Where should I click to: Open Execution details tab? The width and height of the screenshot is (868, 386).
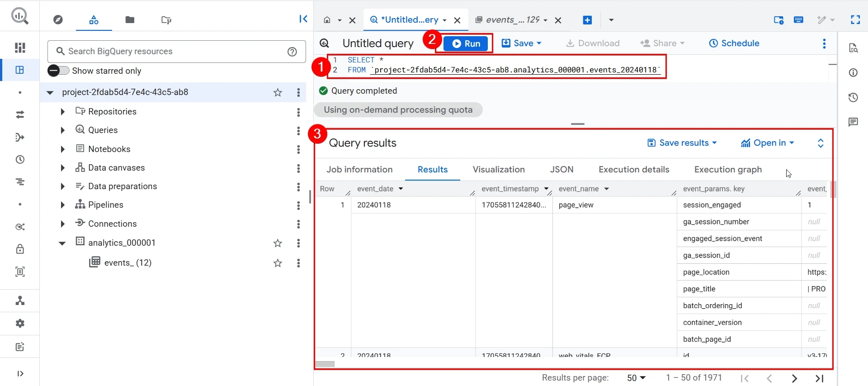pos(634,170)
